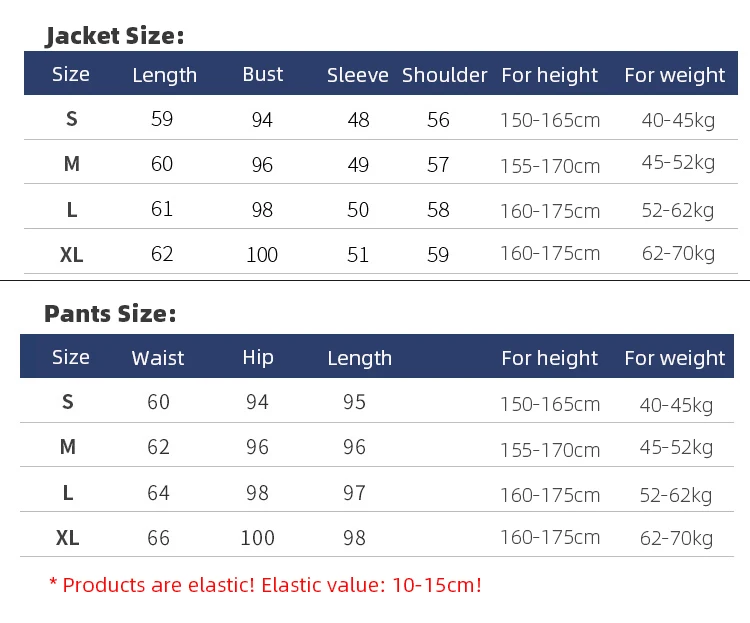
Task: Click the jacket 52-62kg weight cell
Action: pos(678,210)
